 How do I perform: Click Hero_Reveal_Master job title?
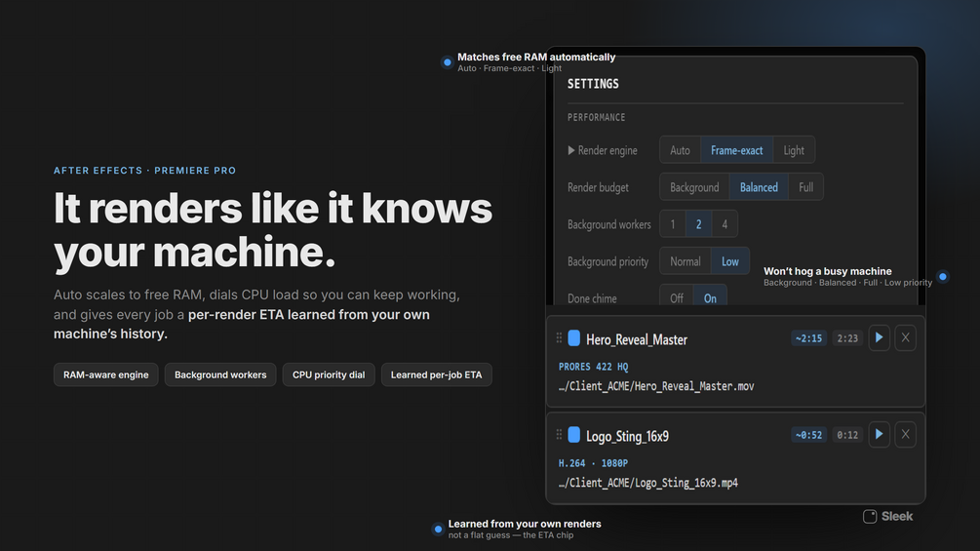tap(636, 339)
